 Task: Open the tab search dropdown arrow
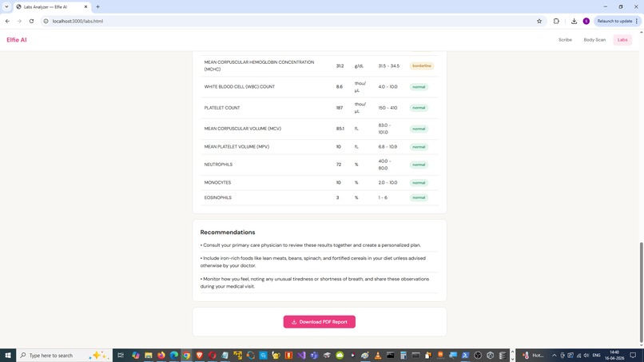[x=6, y=6]
